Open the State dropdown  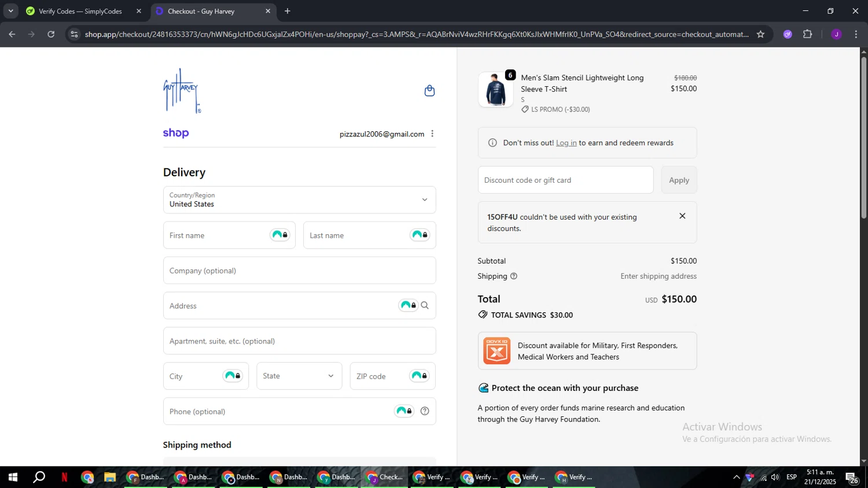pyautogui.click(x=299, y=376)
